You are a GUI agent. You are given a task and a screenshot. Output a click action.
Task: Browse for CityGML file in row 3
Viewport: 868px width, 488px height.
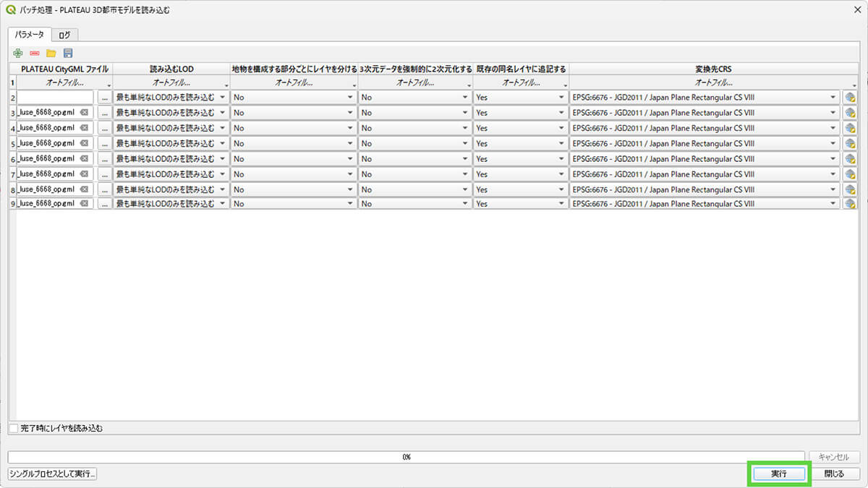point(105,112)
